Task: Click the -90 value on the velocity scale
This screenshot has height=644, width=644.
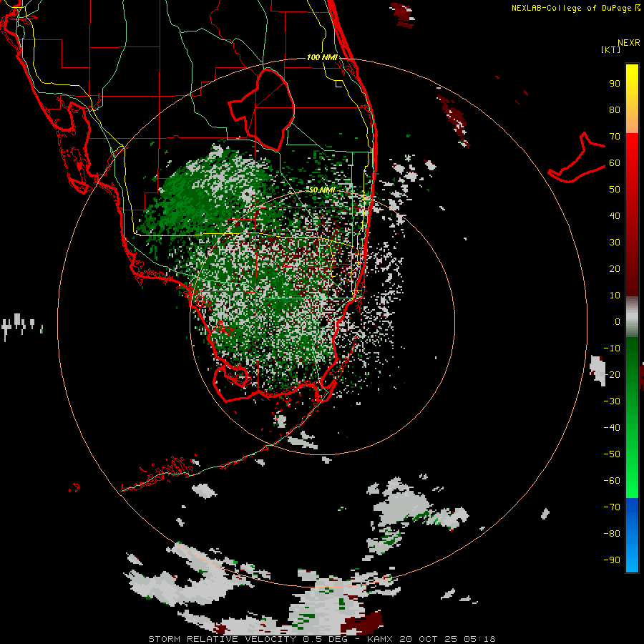Action: point(612,560)
